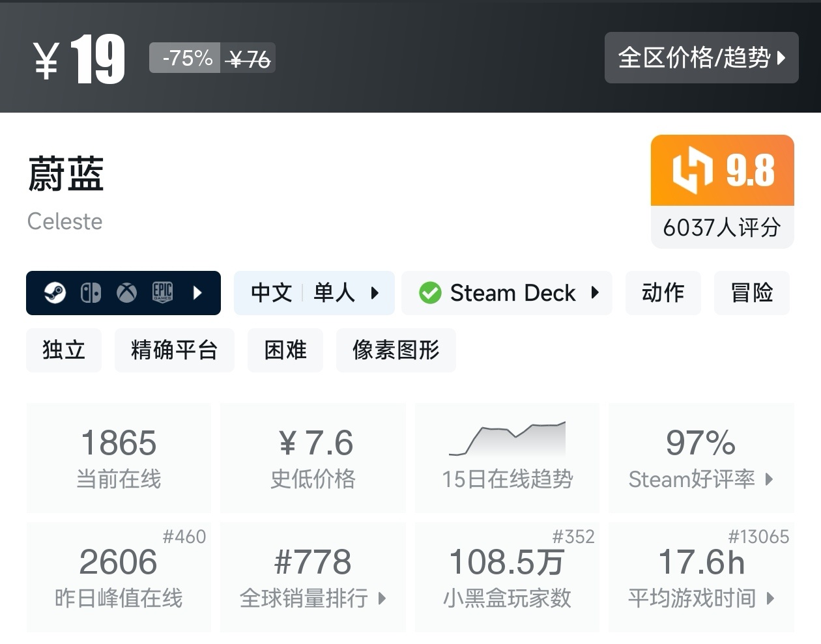Viewport: 821px width, 644px height.
Task: Click the 小黑盒玩家数 label
Action: (x=507, y=598)
